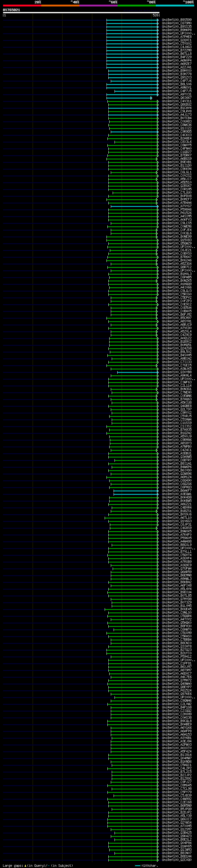
Task: Select the UniRef100_A2ZJA1 label
Action: pyautogui.click(x=176, y=67)
